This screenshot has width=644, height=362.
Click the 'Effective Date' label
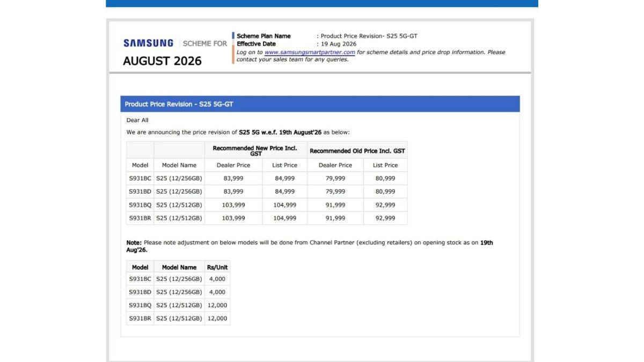(x=256, y=44)
